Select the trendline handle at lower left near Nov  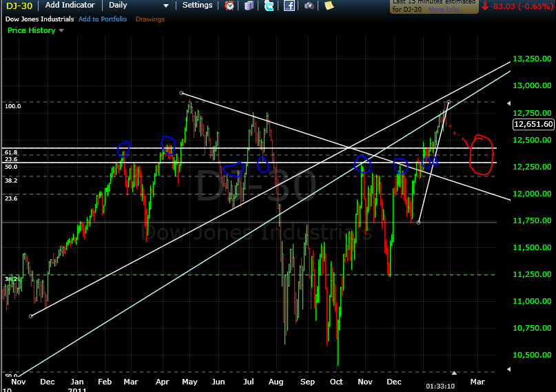(31, 316)
